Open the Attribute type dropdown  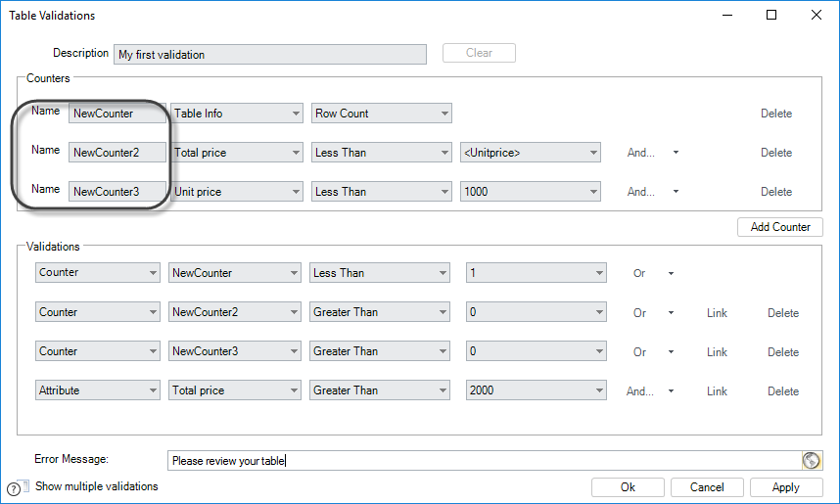click(x=98, y=389)
